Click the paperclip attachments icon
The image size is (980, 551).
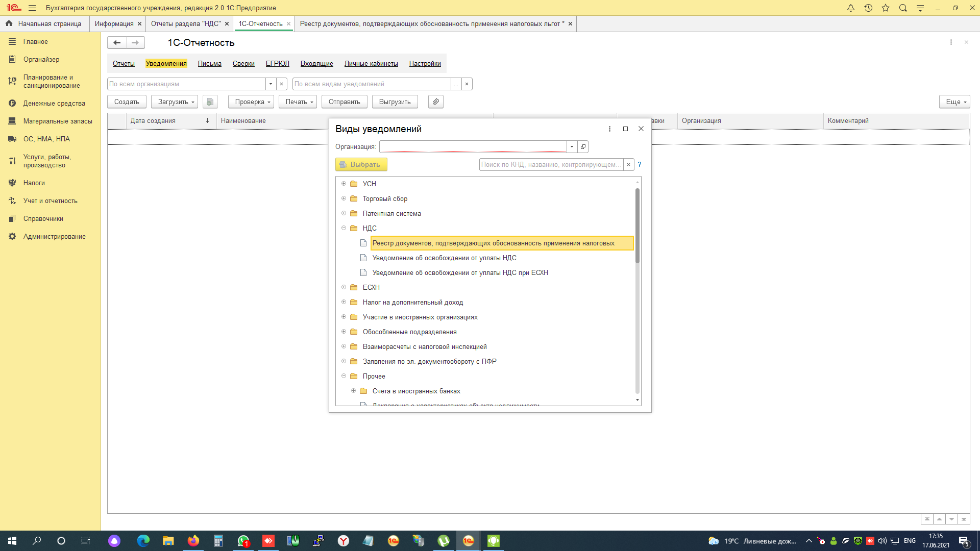click(x=436, y=102)
